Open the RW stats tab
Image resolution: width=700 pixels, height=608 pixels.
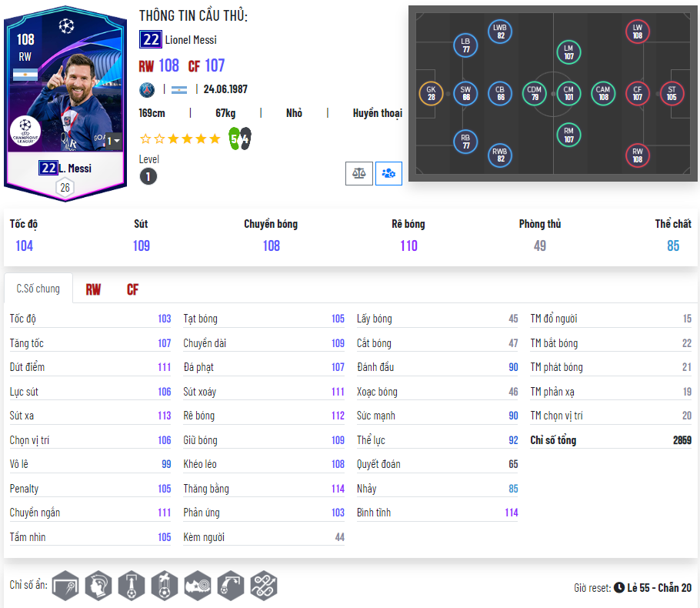coord(93,289)
